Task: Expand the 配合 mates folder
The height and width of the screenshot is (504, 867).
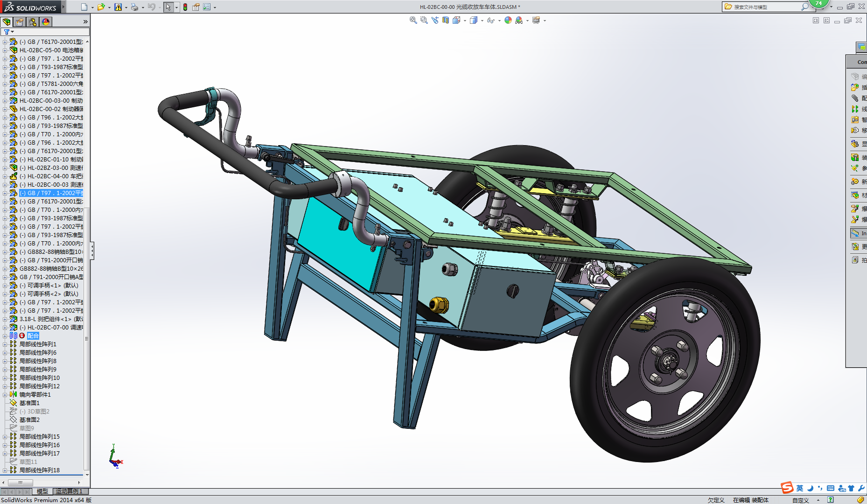Action: pos(5,336)
